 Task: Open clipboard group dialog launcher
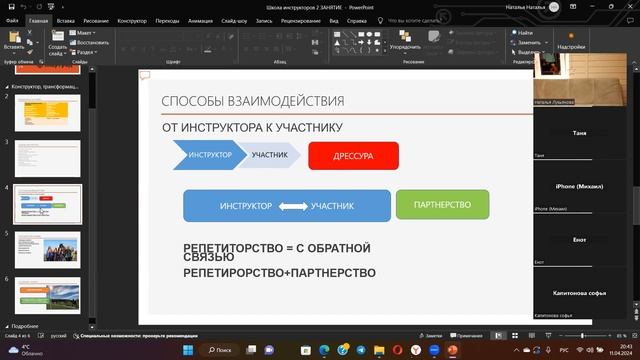click(x=41, y=62)
